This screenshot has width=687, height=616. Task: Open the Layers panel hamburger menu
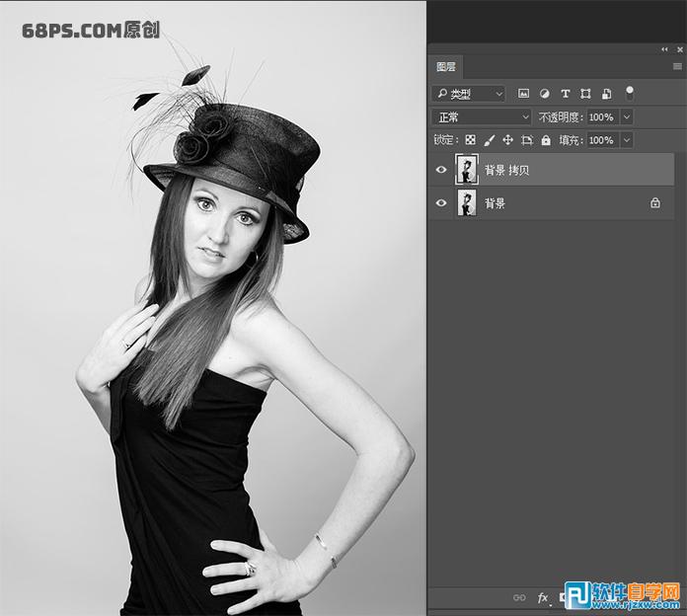pyautogui.click(x=677, y=66)
